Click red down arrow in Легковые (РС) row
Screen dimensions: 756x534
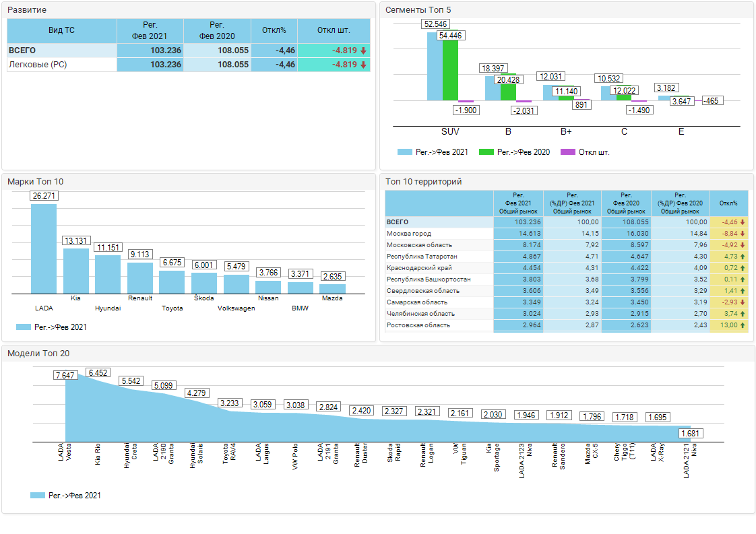[363, 65]
